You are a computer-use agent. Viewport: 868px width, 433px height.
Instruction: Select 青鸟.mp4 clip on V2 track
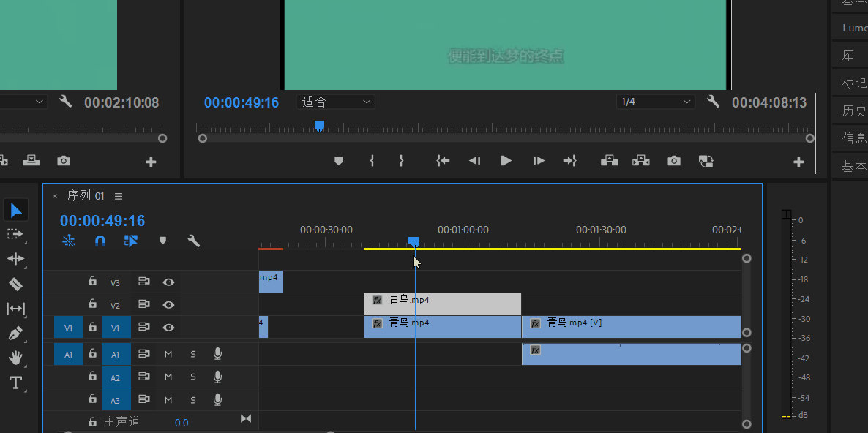coord(442,304)
